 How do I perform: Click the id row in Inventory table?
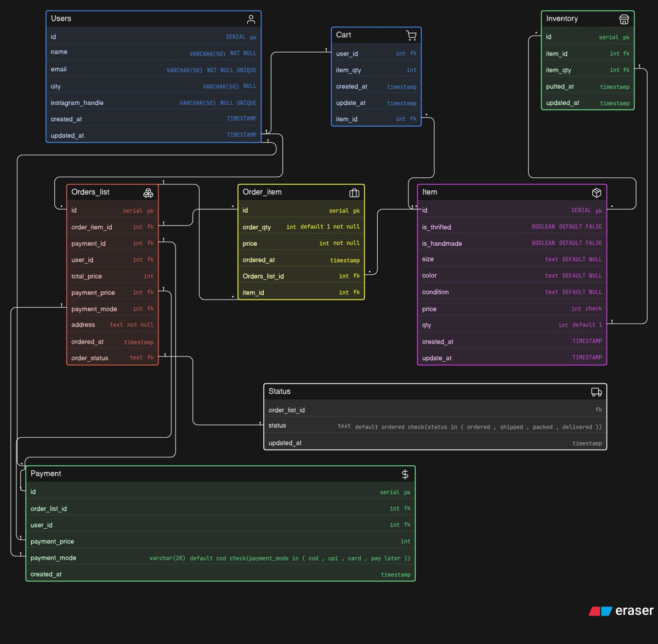pos(588,37)
